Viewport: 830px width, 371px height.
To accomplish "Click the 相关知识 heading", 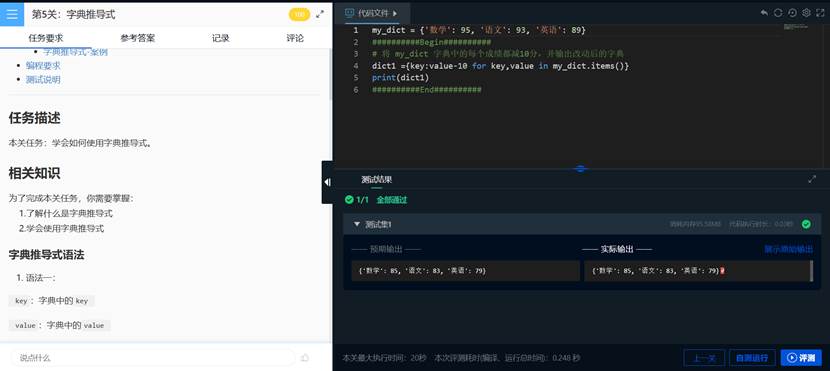I will click(34, 173).
